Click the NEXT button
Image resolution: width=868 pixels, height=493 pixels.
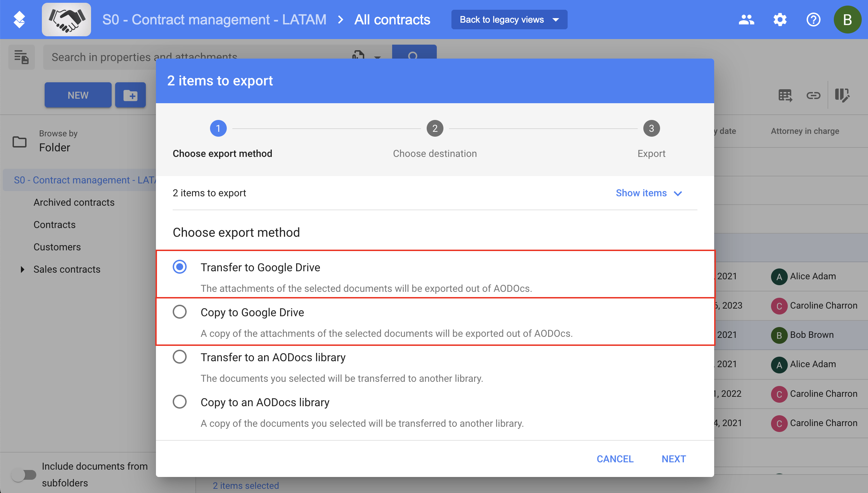tap(674, 459)
